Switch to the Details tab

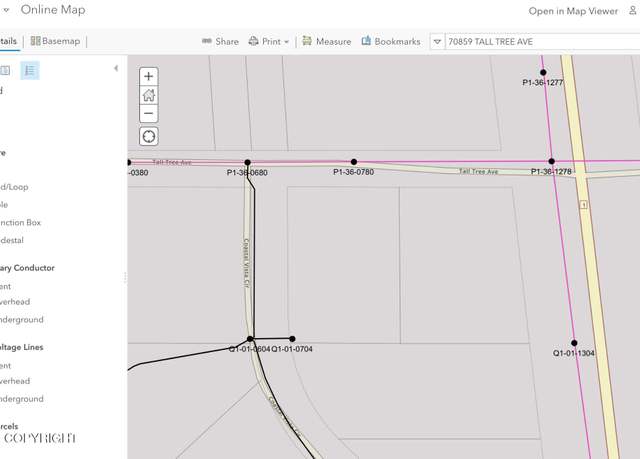(8, 41)
